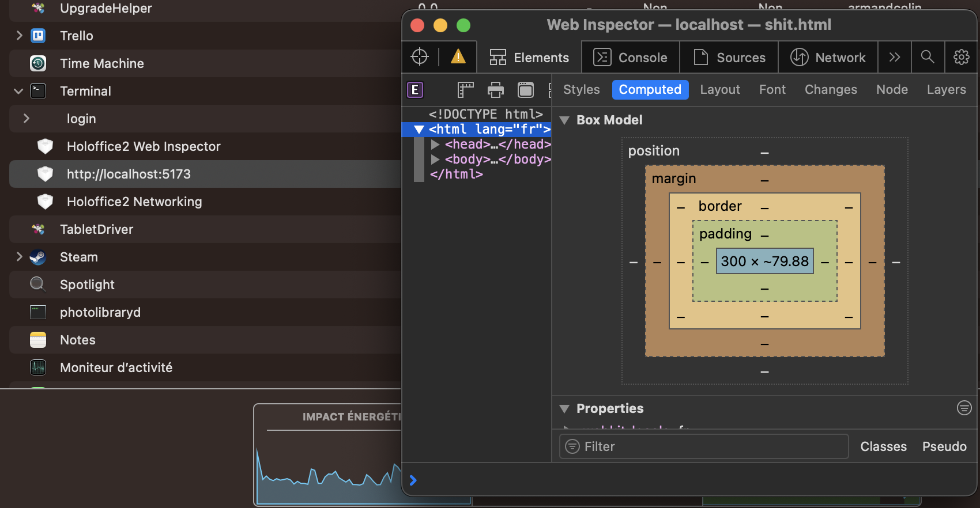
Task: Open Web Inspector settings gear
Action: (x=961, y=57)
